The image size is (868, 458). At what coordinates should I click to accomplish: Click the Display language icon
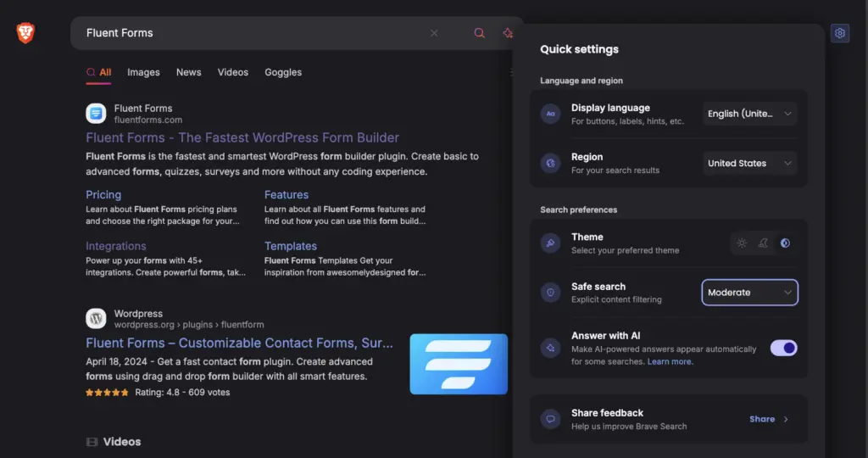pyautogui.click(x=550, y=114)
